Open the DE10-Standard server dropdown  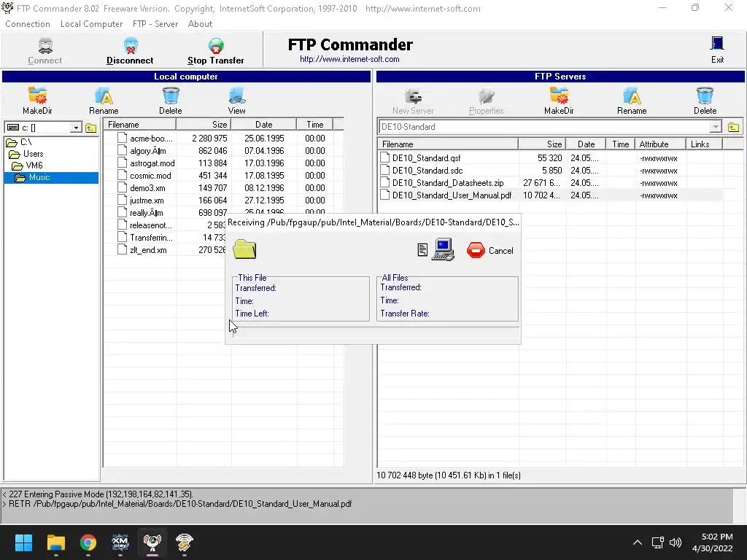click(x=715, y=127)
